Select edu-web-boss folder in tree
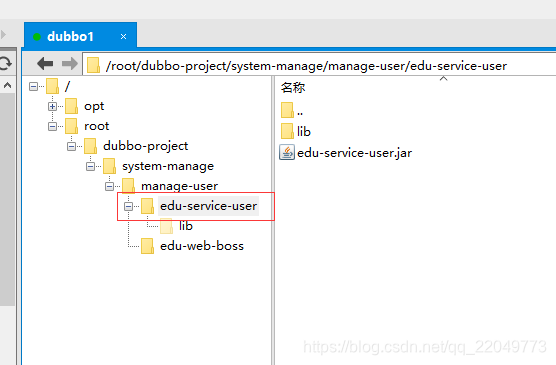 tap(202, 246)
